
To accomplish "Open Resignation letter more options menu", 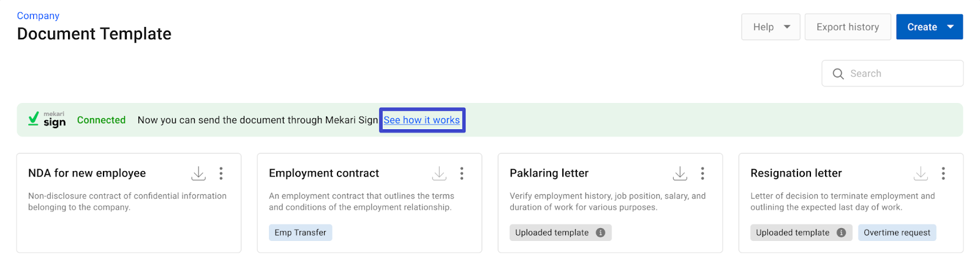I will point(943,173).
